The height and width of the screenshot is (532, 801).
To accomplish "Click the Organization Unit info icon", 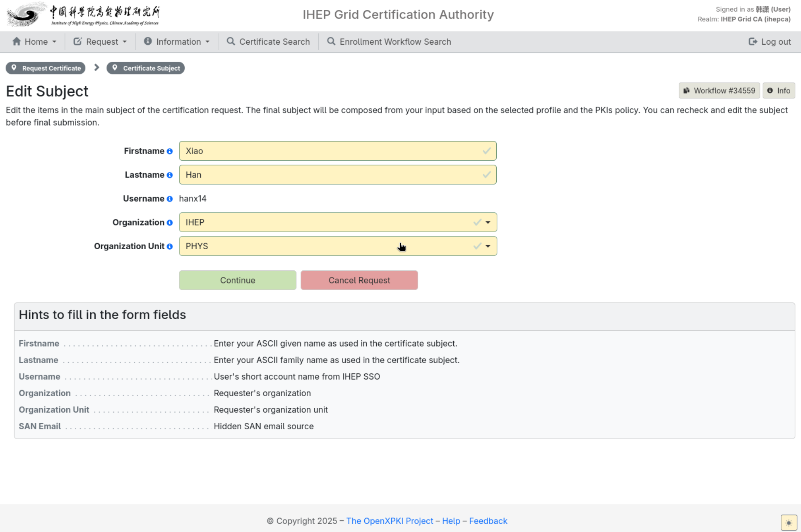I will (170, 247).
